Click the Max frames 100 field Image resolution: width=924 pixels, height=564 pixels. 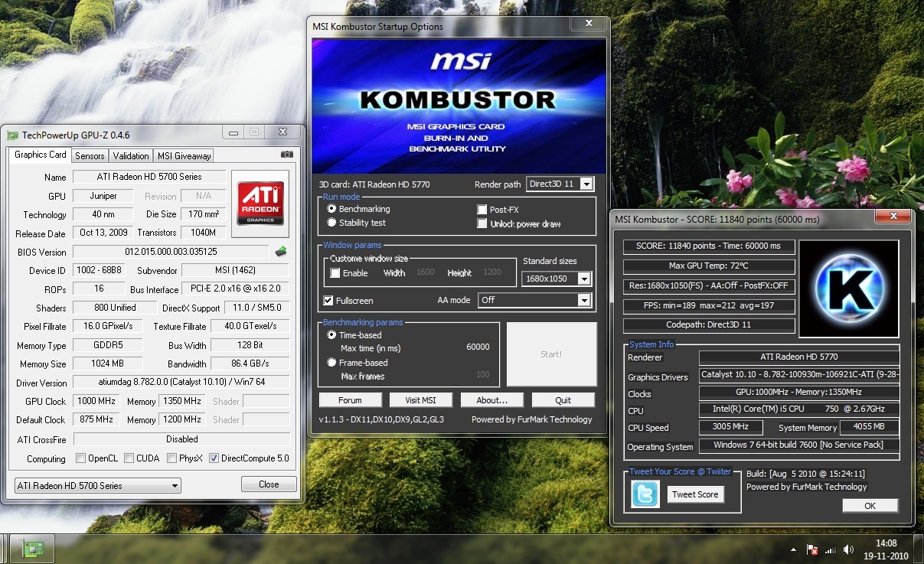click(482, 375)
